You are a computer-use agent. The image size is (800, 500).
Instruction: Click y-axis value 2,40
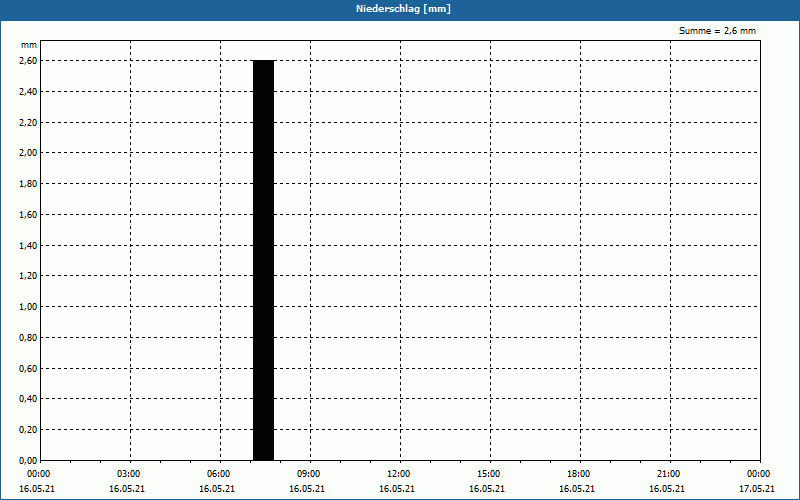point(28,91)
